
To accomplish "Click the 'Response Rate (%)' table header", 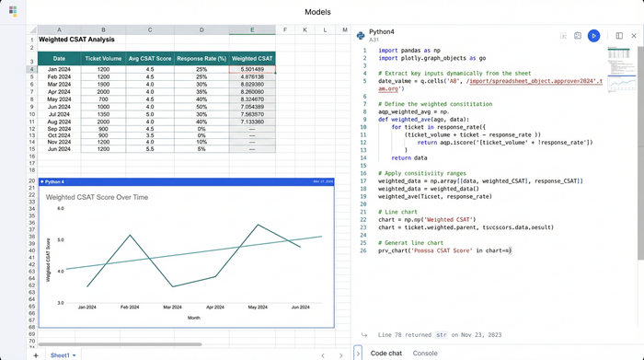I will point(201,58).
